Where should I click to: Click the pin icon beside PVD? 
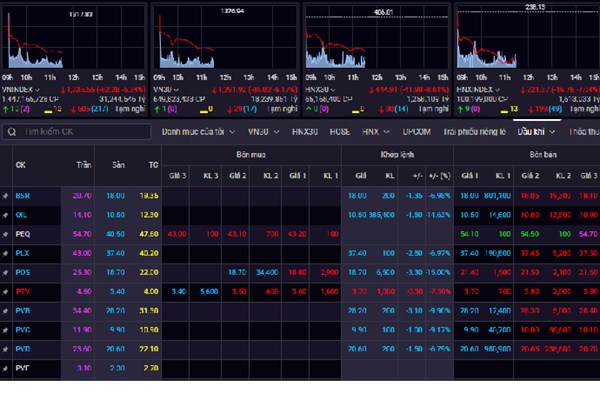click(5, 349)
